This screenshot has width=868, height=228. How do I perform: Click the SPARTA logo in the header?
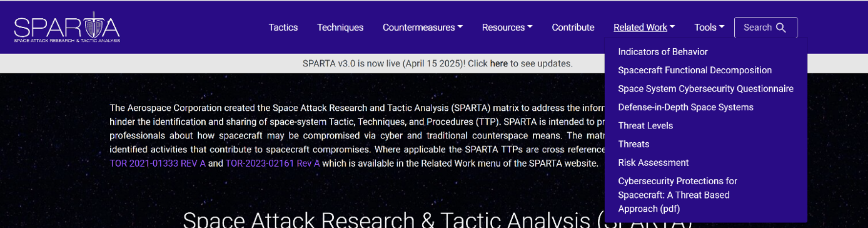[x=67, y=28]
